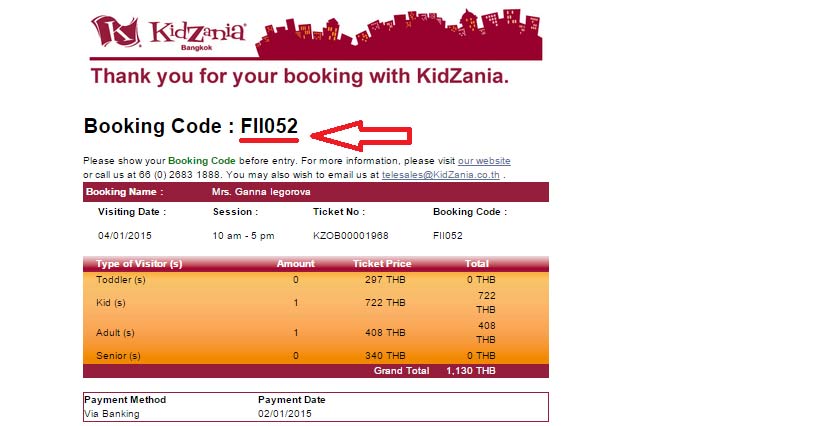Click the Ticket Price column header
Screen dimensions: 824x426
[382, 264]
